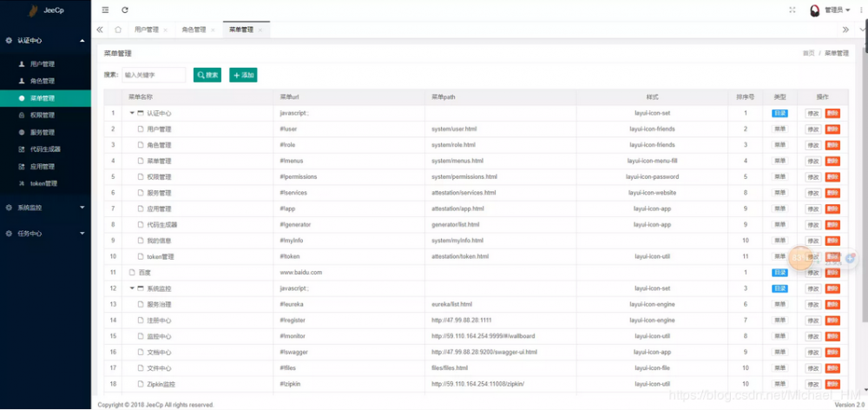The image size is (868, 410).
Task: Click 修改 for the 服务管理 row
Action: coord(812,193)
